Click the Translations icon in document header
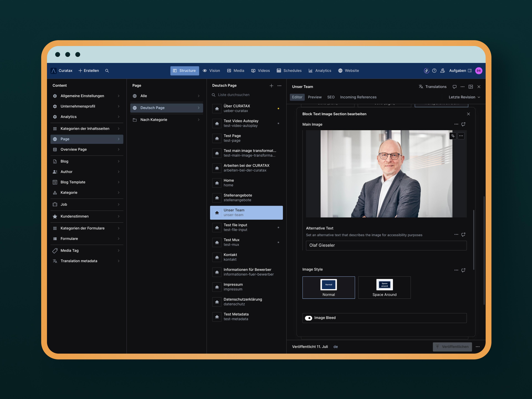This screenshot has height=399, width=532. (x=421, y=87)
